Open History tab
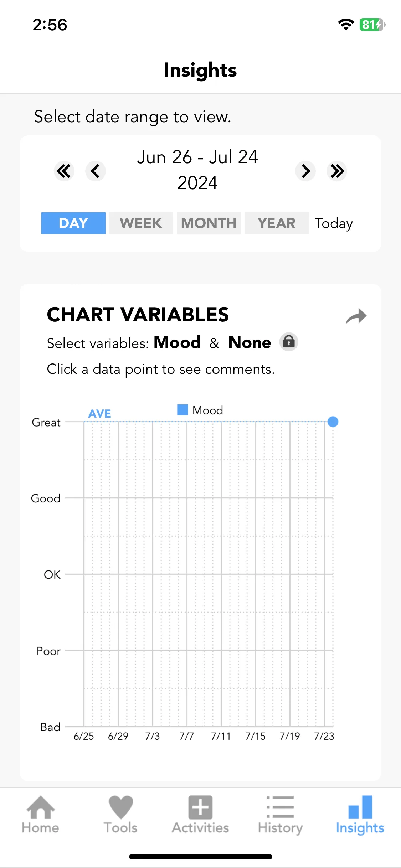Screen dimensions: 401x868 click(280, 815)
